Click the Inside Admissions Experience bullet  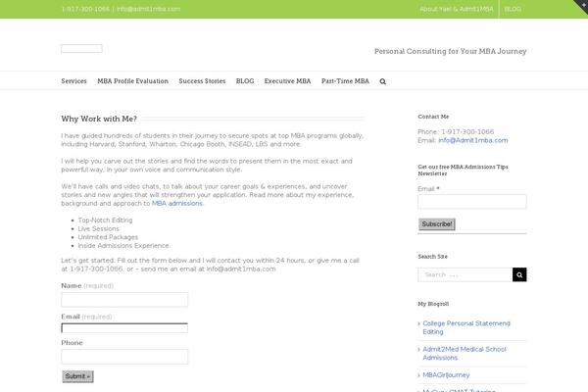pos(123,246)
